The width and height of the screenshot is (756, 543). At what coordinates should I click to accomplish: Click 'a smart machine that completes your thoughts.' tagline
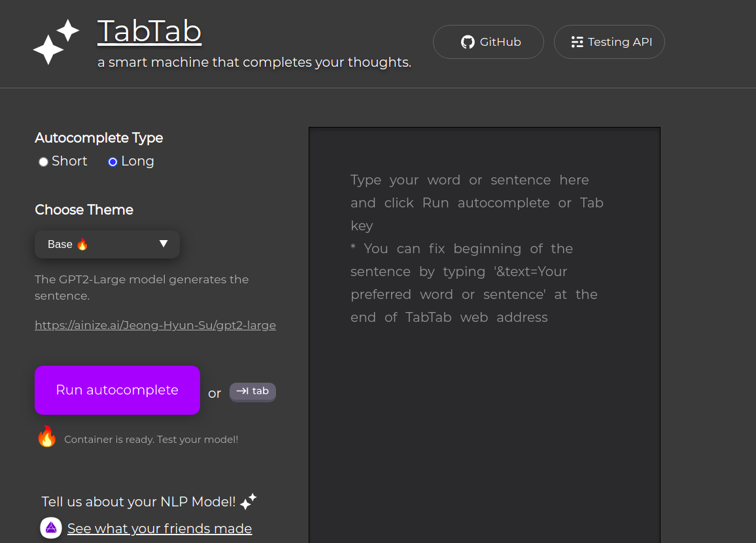click(x=254, y=62)
